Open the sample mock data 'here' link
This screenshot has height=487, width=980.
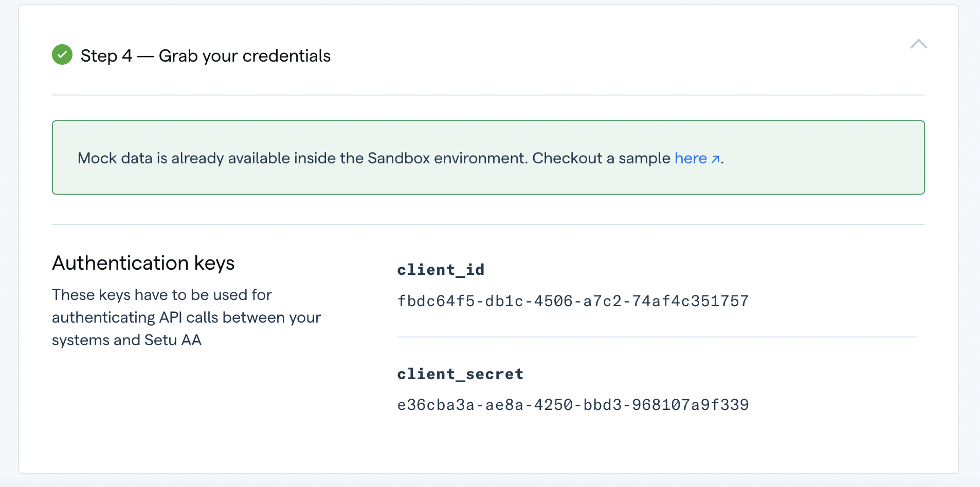691,158
